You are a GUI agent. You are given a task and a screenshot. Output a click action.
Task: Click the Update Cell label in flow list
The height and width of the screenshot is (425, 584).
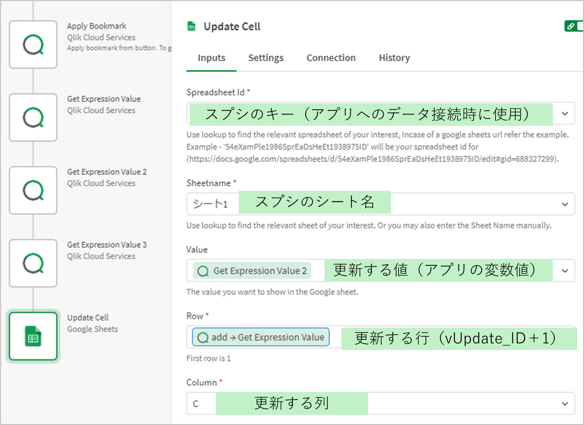click(88, 318)
